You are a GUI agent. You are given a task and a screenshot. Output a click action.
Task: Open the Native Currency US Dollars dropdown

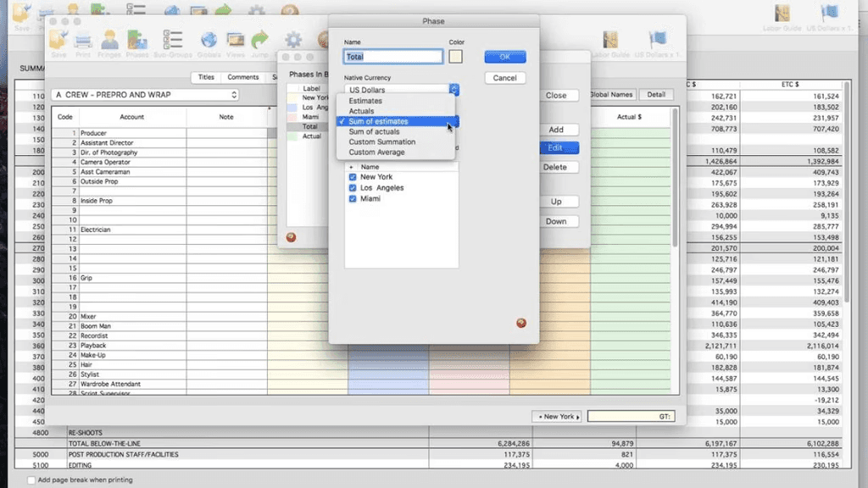(401, 90)
